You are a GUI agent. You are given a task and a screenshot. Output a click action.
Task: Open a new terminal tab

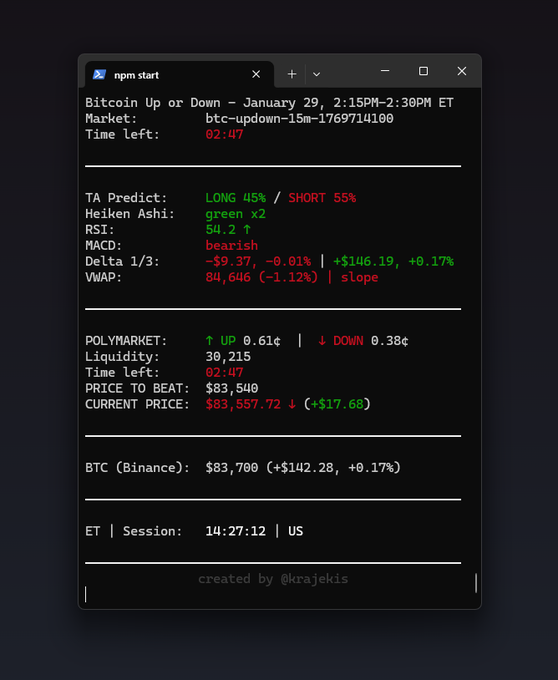pos(292,74)
